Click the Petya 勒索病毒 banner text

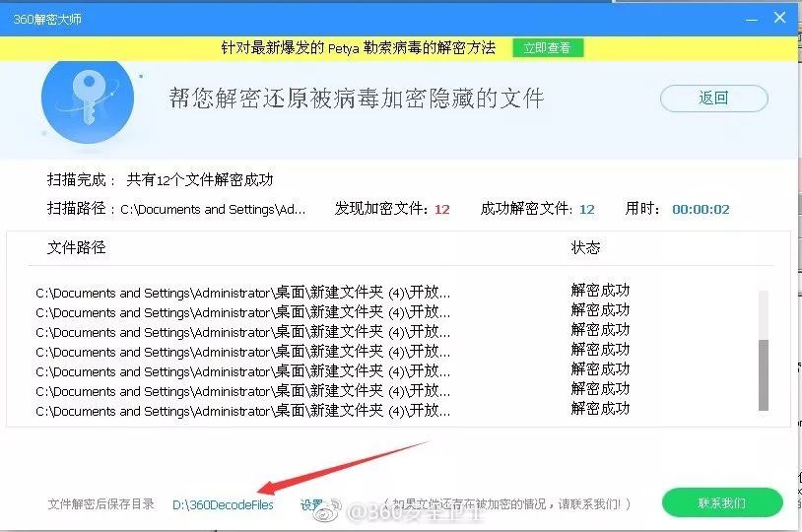coord(358,48)
